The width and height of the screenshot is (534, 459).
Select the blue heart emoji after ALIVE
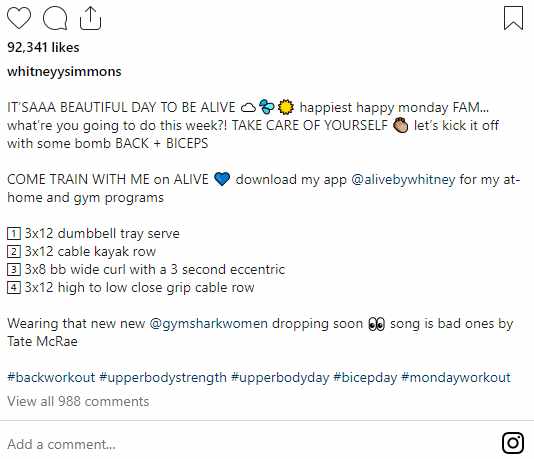click(x=222, y=179)
